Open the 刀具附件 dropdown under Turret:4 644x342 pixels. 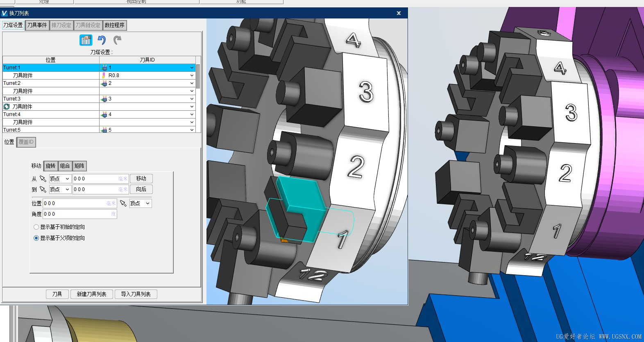point(192,122)
